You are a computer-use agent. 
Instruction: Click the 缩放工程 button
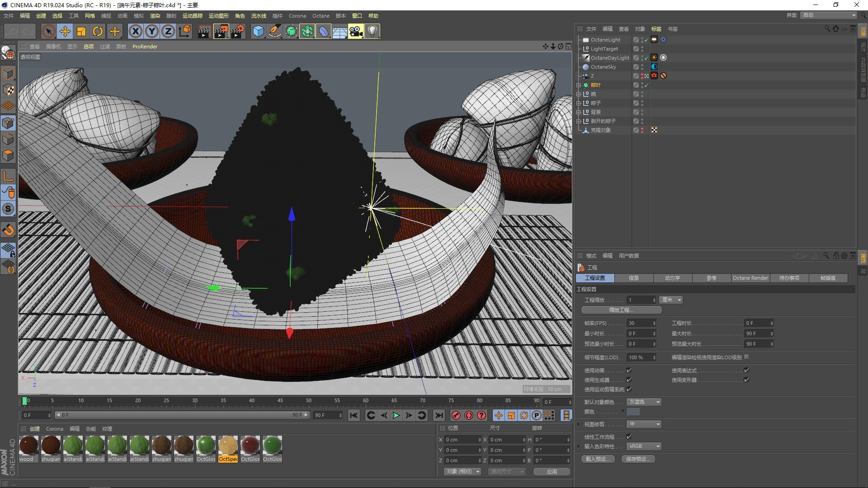(621, 310)
